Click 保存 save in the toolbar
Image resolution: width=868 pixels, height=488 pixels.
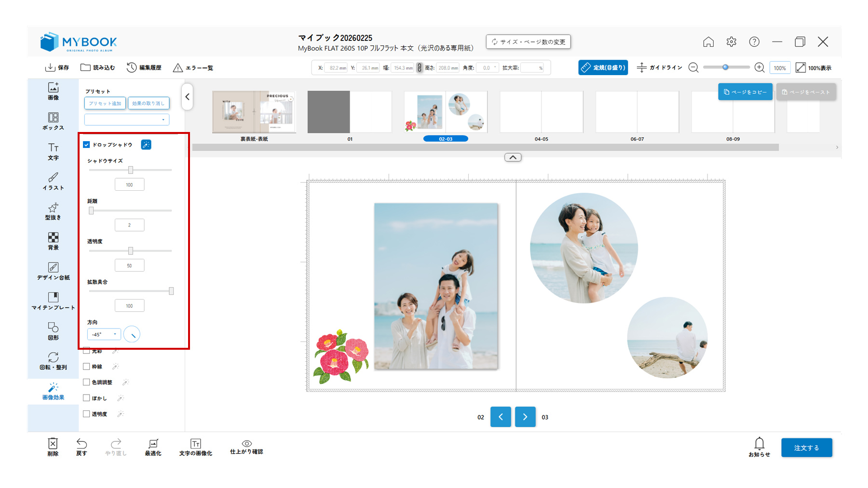tap(57, 68)
